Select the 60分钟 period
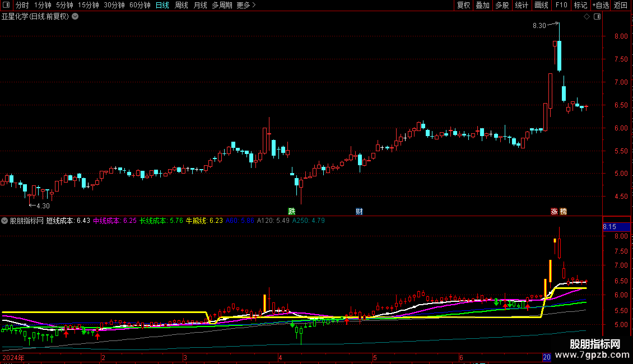The image size is (633, 364). [139, 5]
